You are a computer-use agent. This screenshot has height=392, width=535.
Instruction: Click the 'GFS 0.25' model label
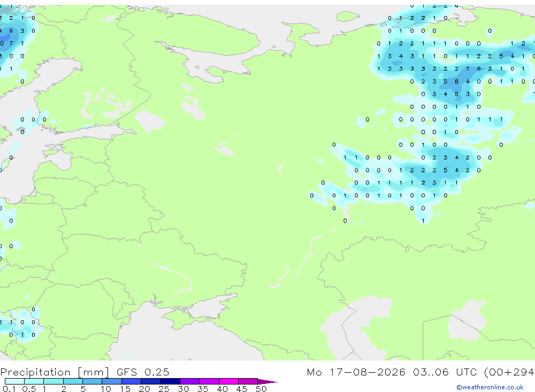pyautogui.click(x=143, y=372)
